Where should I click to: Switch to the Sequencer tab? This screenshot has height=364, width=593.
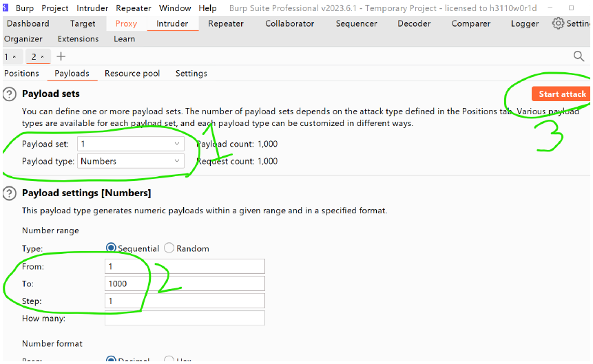357,23
